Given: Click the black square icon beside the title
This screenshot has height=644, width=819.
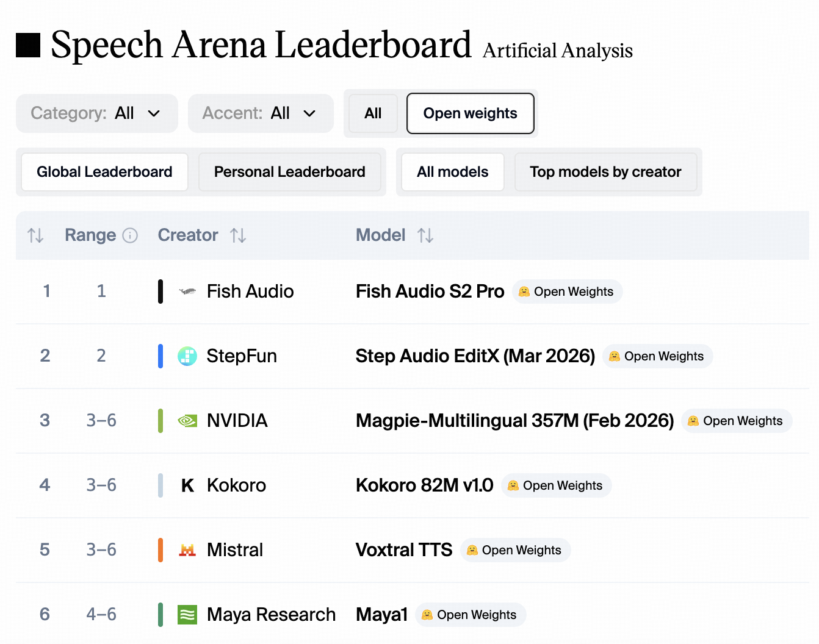Looking at the screenshot, I should (x=28, y=45).
